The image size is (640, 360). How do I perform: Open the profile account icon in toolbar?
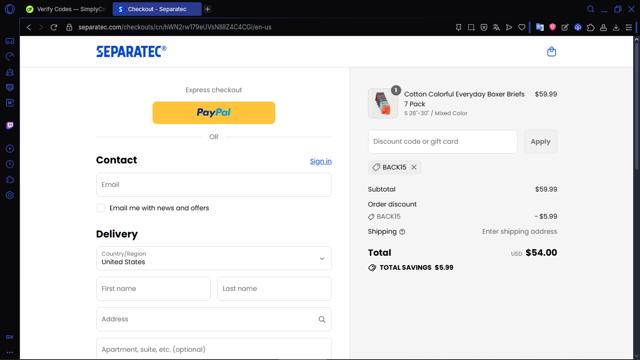pyautogui.click(x=603, y=27)
